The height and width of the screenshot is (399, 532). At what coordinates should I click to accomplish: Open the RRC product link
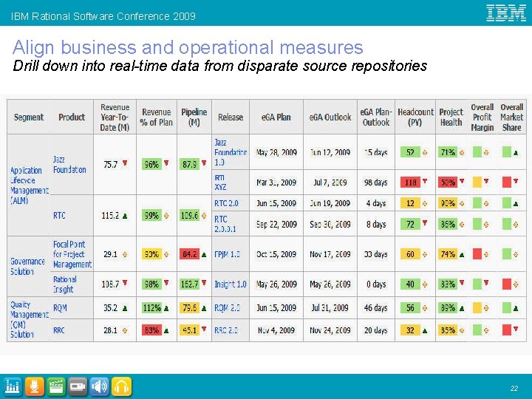pyautogui.click(x=59, y=330)
